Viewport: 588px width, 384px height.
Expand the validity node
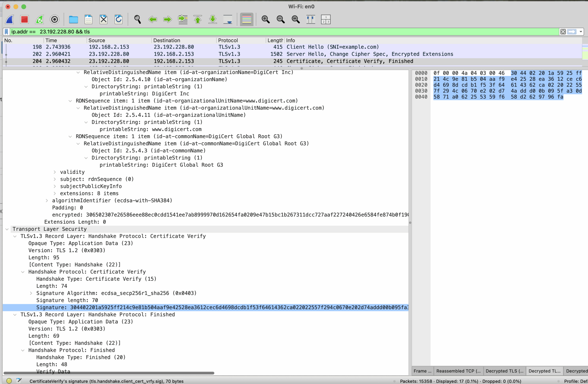[55, 172]
